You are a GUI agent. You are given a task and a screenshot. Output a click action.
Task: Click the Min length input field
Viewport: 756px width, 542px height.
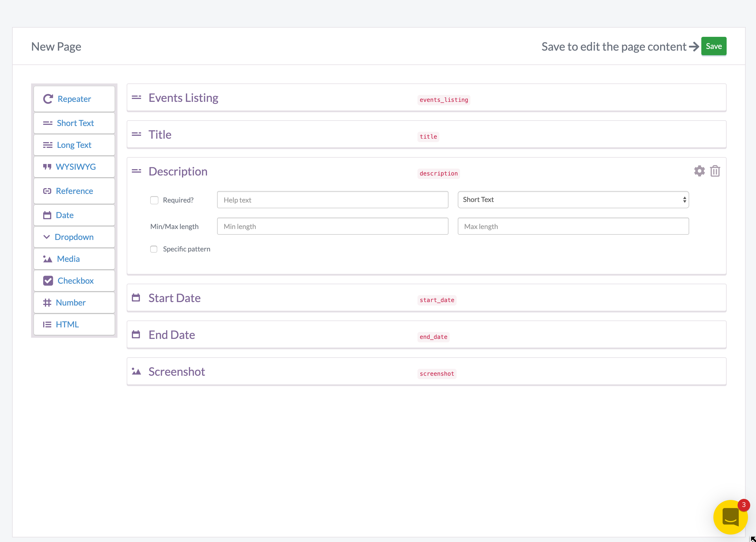click(x=333, y=226)
